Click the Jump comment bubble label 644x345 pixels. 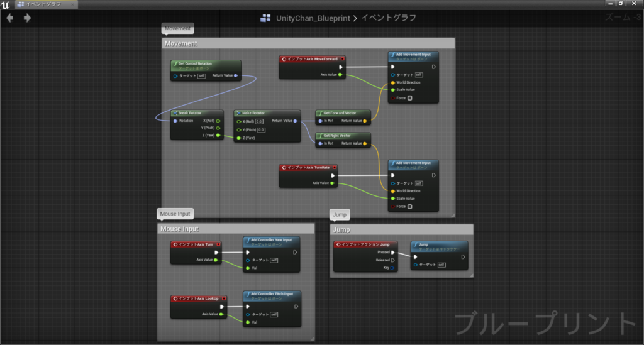(339, 214)
